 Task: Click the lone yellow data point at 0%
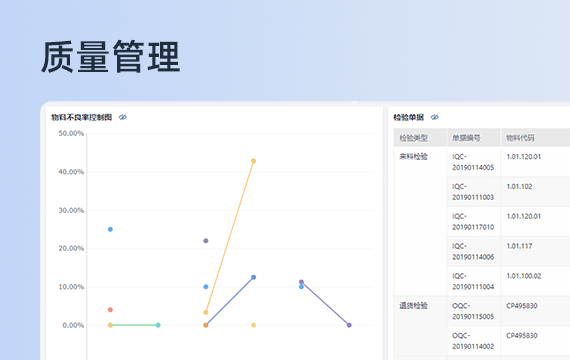click(x=253, y=325)
